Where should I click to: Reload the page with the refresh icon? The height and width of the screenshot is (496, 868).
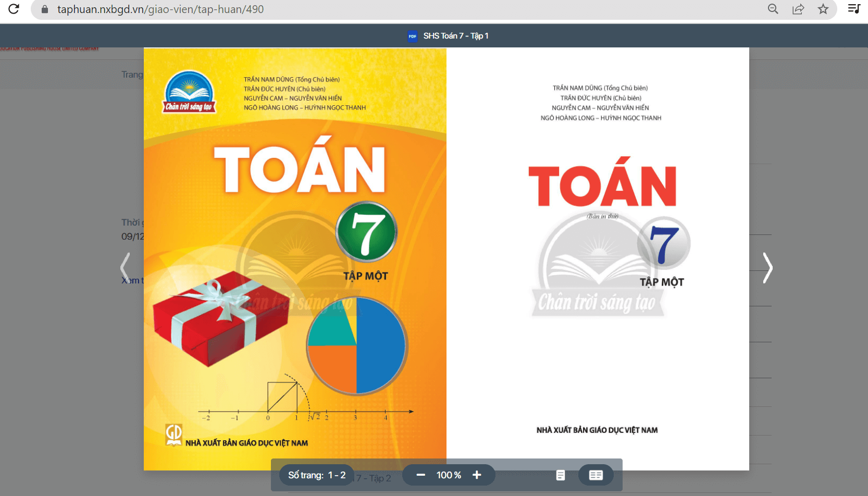point(14,9)
